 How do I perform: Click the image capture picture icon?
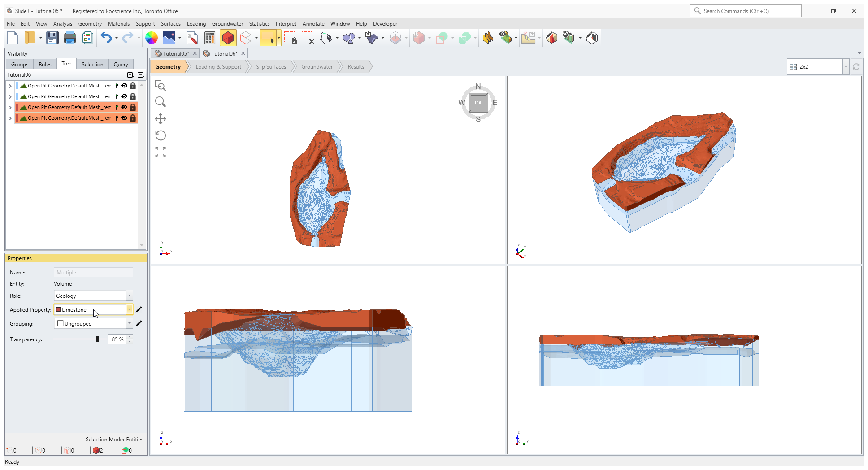click(x=169, y=38)
